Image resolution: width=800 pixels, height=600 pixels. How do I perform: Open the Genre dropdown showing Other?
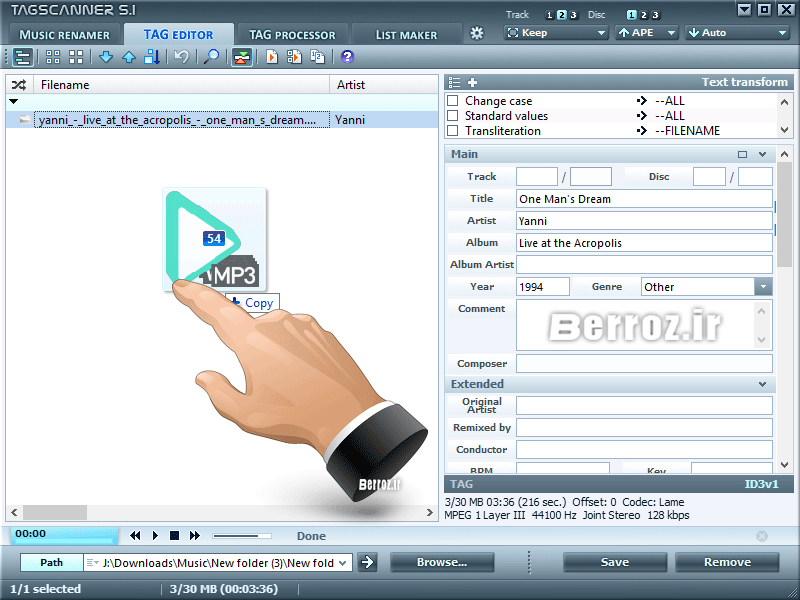click(763, 287)
